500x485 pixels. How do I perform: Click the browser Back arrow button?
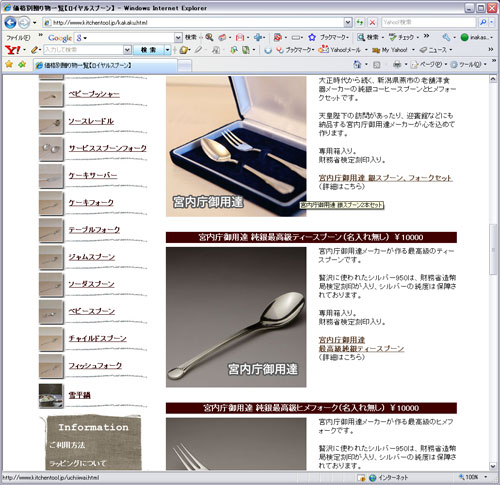10,23
